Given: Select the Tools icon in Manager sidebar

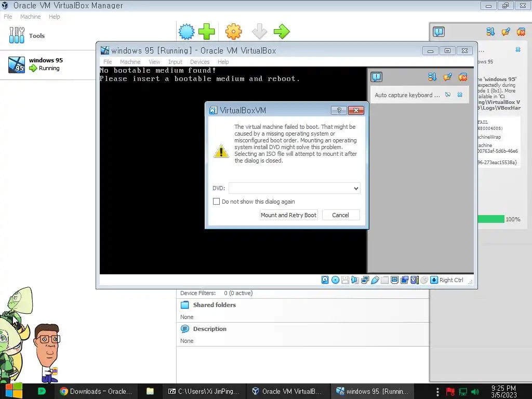Looking at the screenshot, I should pos(17,35).
